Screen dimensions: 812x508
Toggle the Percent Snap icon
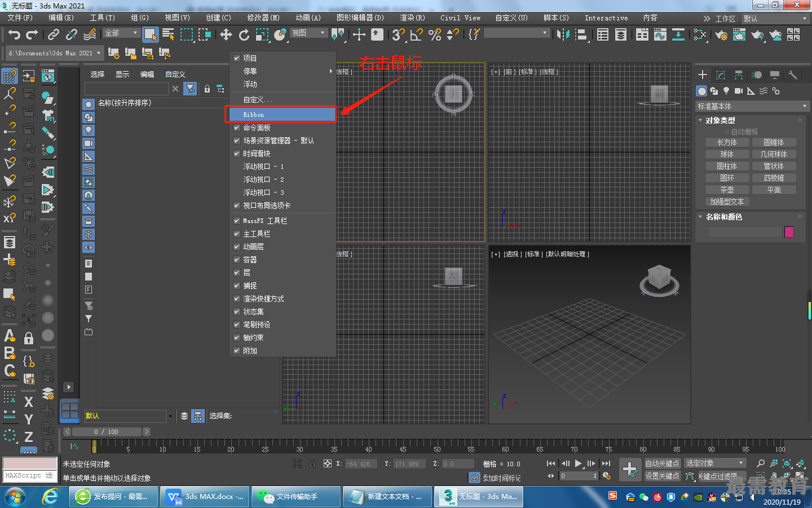click(x=435, y=35)
